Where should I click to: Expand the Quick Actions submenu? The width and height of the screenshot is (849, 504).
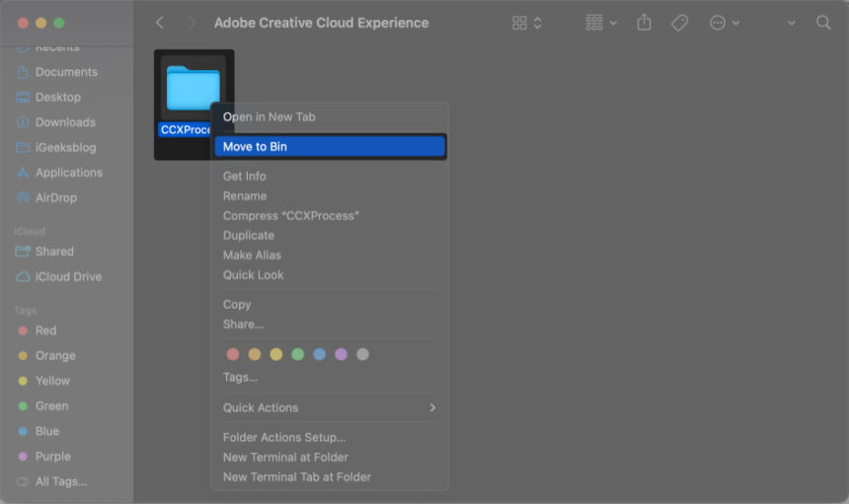(330, 407)
